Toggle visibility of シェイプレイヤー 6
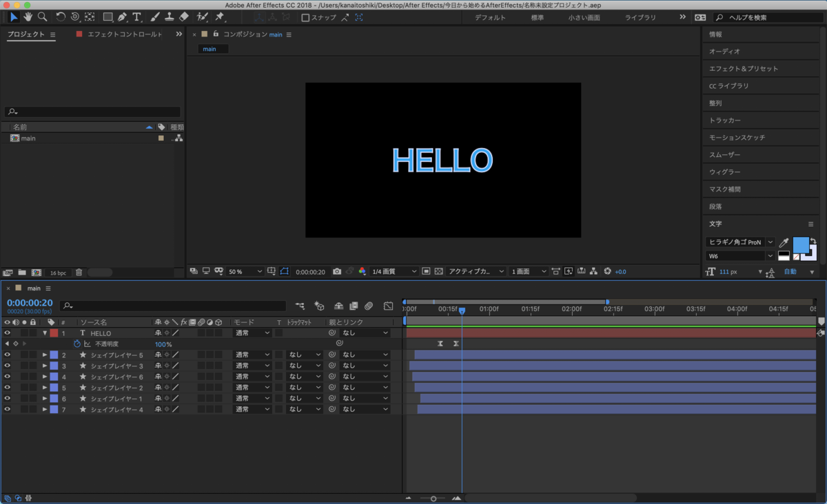Screen dimensions: 827x504 (8, 377)
